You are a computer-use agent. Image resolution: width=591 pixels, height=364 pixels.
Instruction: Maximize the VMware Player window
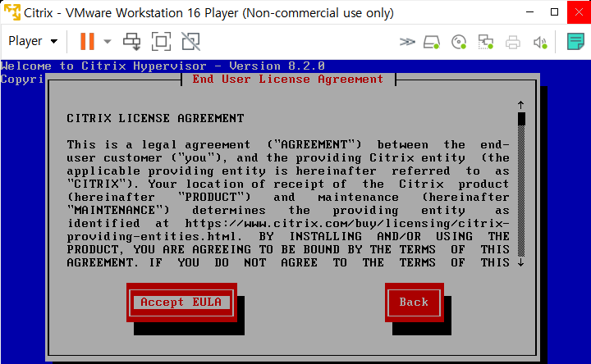[x=554, y=12]
